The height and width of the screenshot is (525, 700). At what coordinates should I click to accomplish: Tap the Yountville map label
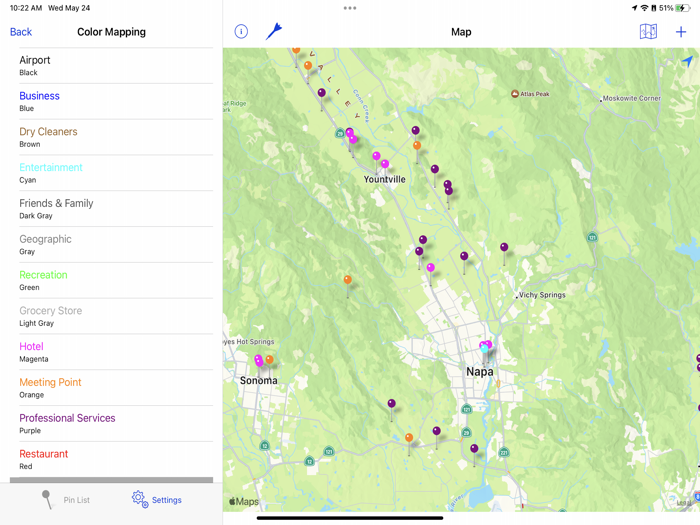coord(384,179)
